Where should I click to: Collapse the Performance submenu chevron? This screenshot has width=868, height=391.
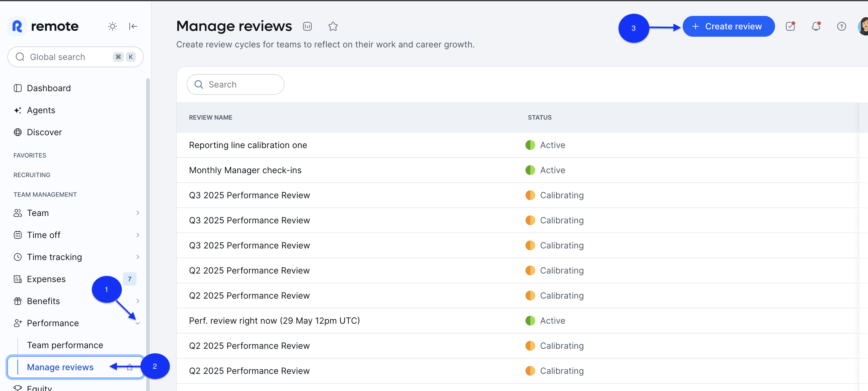click(x=137, y=323)
